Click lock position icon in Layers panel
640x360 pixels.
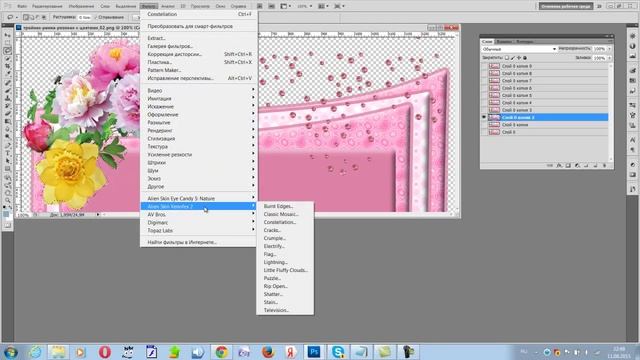[x=519, y=58]
